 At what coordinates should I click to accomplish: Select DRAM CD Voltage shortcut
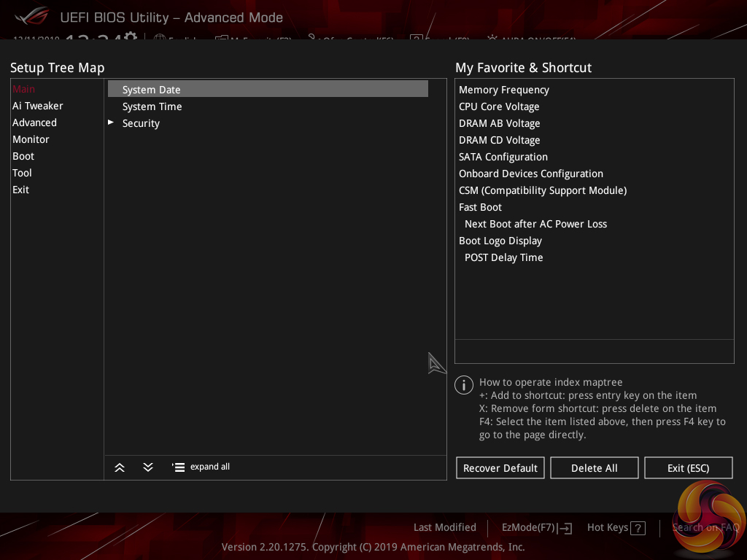pyautogui.click(x=499, y=140)
